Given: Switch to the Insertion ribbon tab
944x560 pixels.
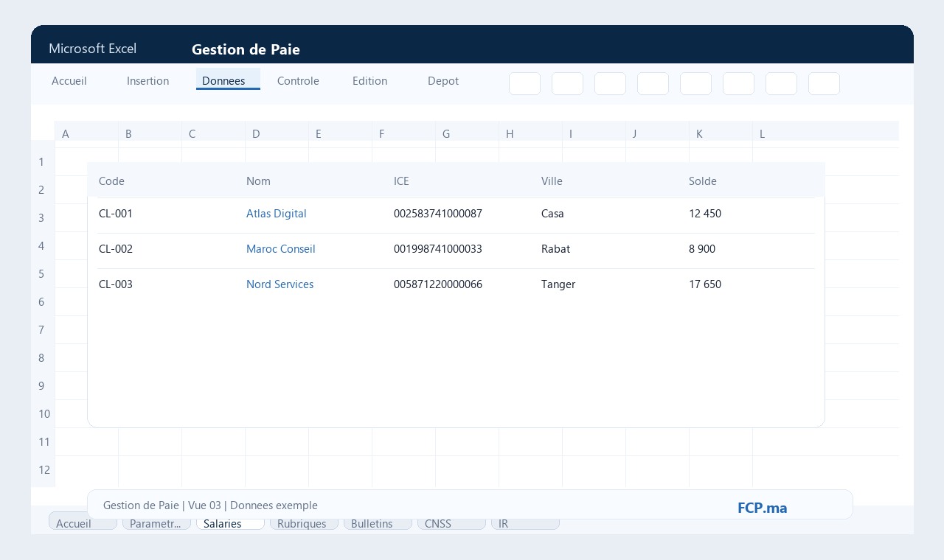Looking at the screenshot, I should (x=147, y=81).
